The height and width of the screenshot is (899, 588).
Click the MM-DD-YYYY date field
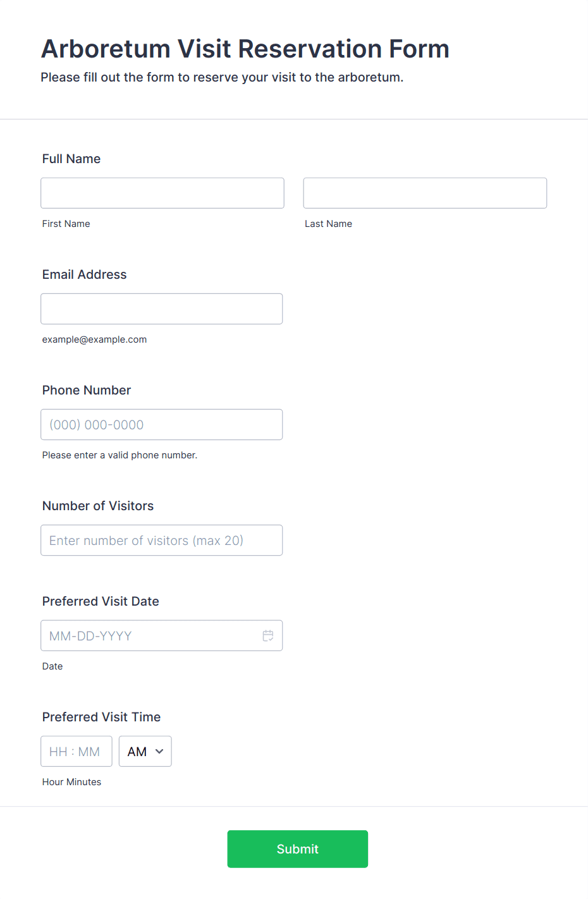162,635
